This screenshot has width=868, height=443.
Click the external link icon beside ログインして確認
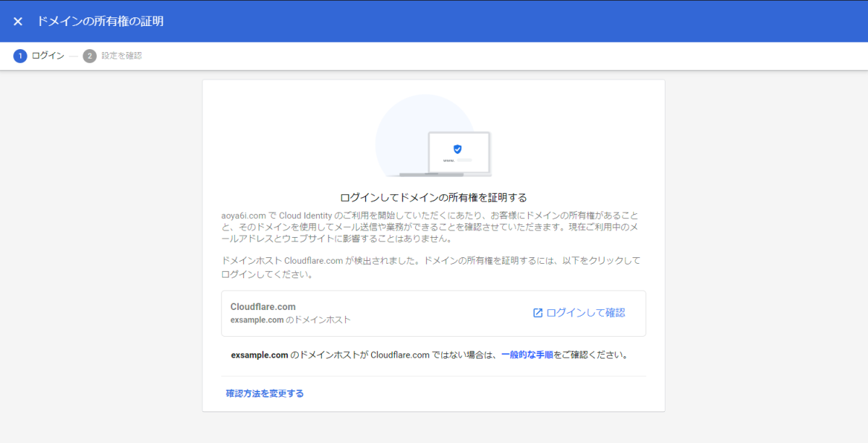pyautogui.click(x=537, y=313)
